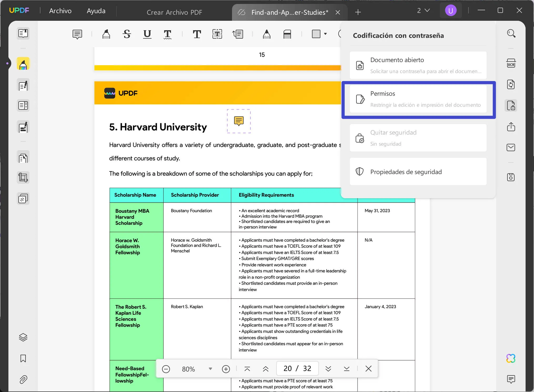Screen dimensions: 534x392
Task: Open Propiedades de seguridad
Action: [x=418, y=171]
